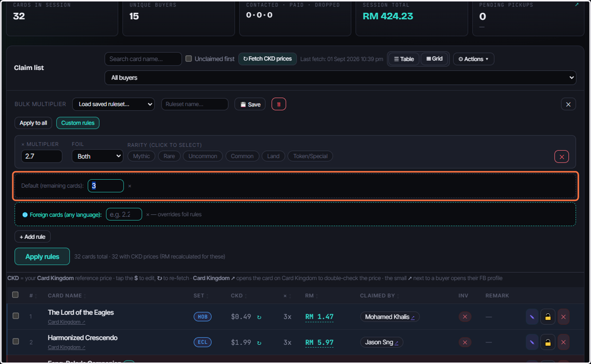Delete the Harmonized Crescendo row
This screenshot has width=591, height=364.
(563, 342)
